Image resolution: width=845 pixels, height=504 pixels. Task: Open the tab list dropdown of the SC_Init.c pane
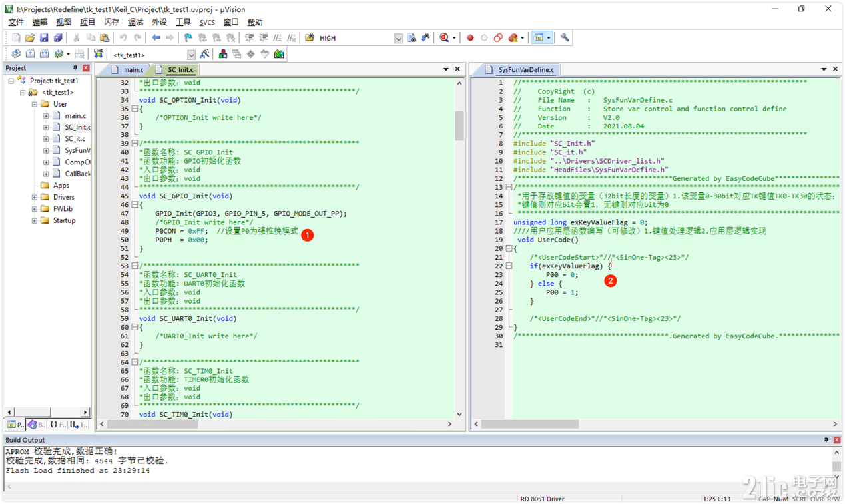[446, 69]
